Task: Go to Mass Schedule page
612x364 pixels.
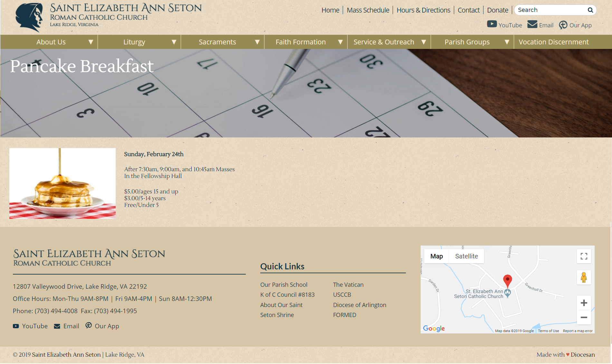Action: pyautogui.click(x=368, y=10)
